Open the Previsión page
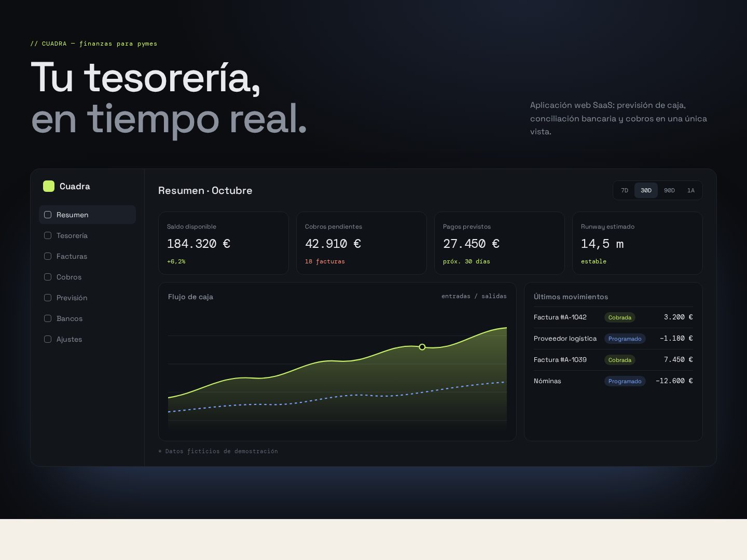The width and height of the screenshot is (747, 560). click(x=87, y=298)
